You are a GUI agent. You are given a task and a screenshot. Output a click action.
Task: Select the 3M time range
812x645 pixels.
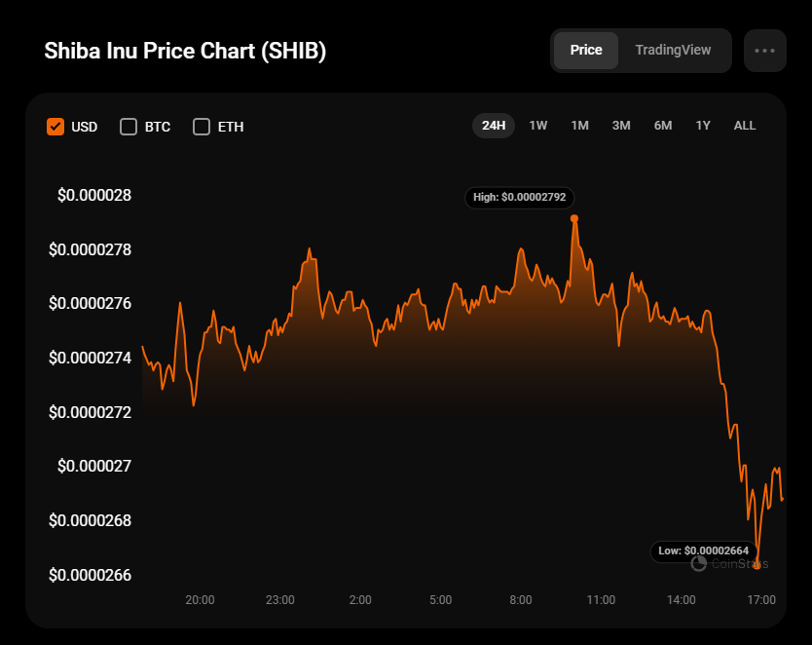(621, 126)
